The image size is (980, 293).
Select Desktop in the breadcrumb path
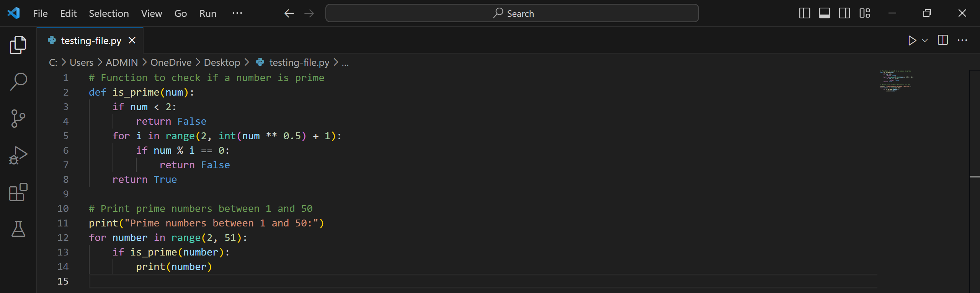point(222,62)
